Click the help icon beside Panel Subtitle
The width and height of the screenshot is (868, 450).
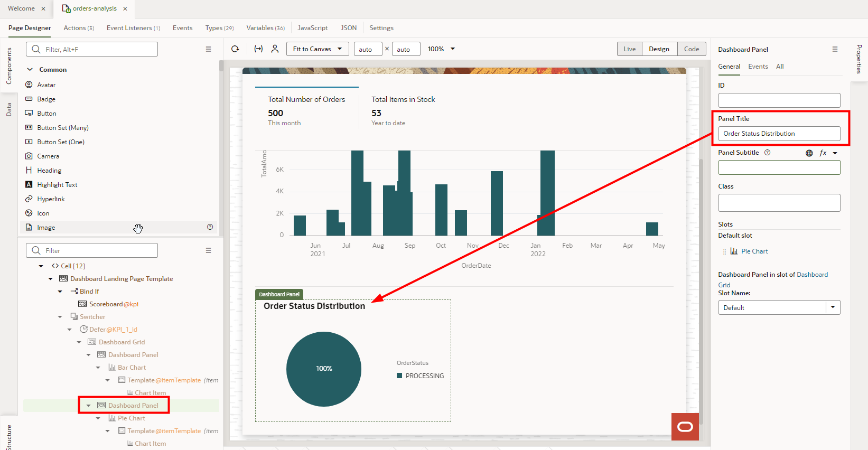coord(767,153)
